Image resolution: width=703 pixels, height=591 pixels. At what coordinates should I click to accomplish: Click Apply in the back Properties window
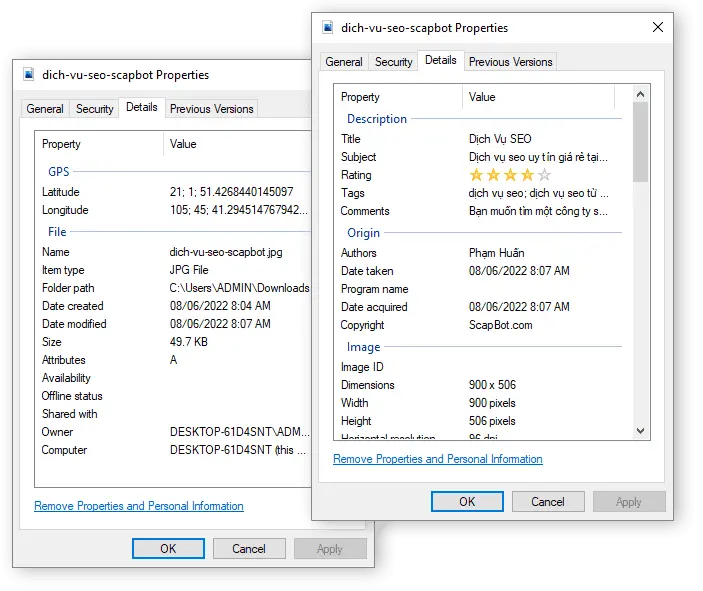[330, 548]
